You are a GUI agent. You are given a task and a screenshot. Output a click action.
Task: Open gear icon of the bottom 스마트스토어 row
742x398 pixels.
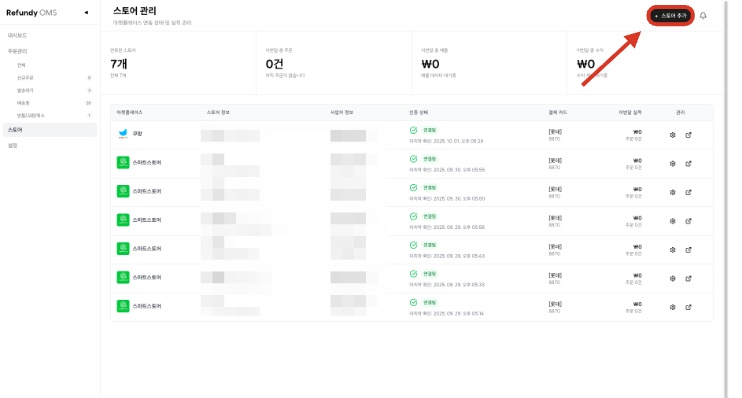[x=672, y=307]
